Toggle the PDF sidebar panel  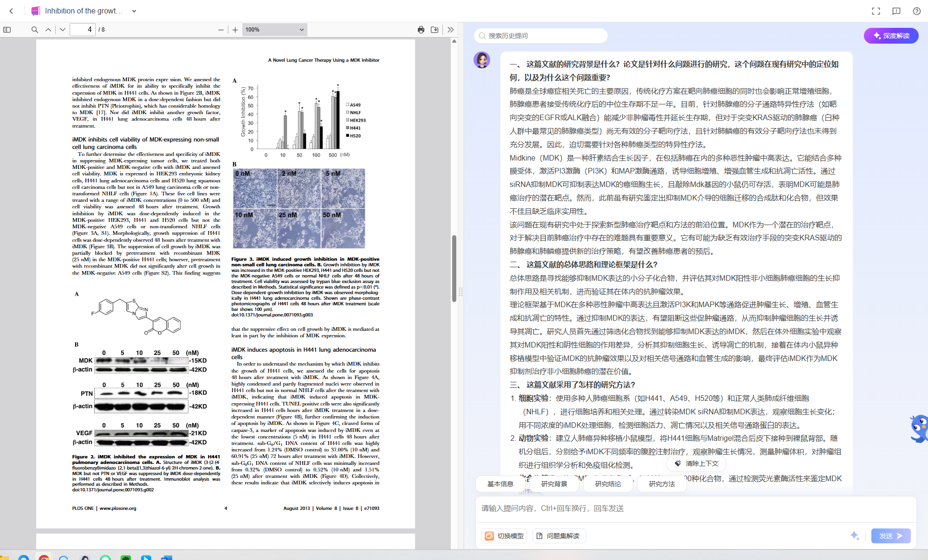pyautogui.click(x=7, y=30)
